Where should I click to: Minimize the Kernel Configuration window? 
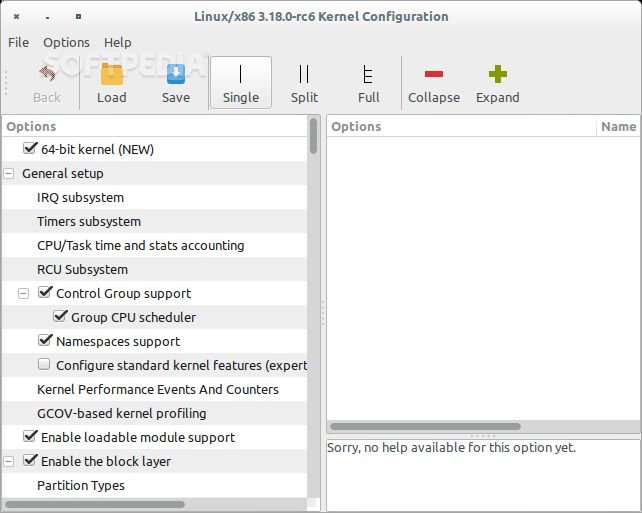click(x=48, y=17)
